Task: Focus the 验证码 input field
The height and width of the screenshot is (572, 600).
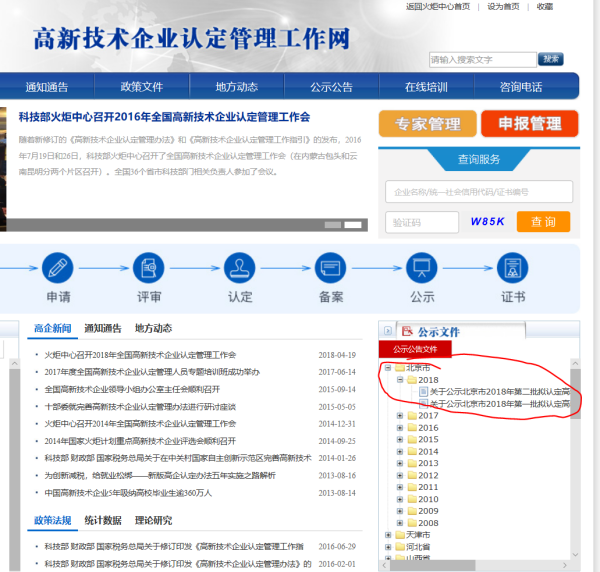Action: click(422, 222)
